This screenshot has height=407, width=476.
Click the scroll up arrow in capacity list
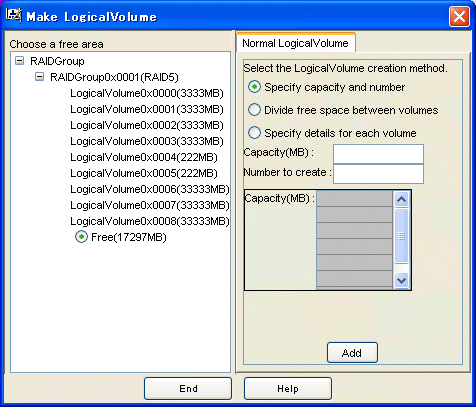(401, 199)
